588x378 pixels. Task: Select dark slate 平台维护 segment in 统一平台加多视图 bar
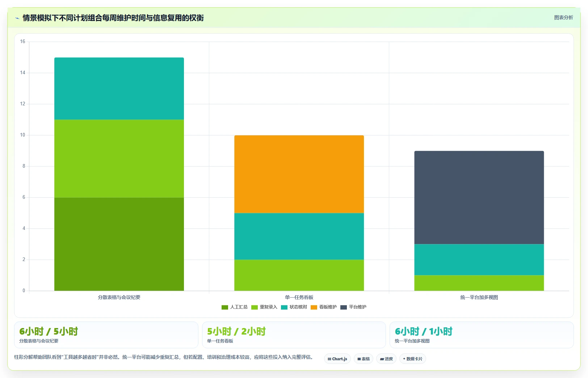(x=479, y=198)
